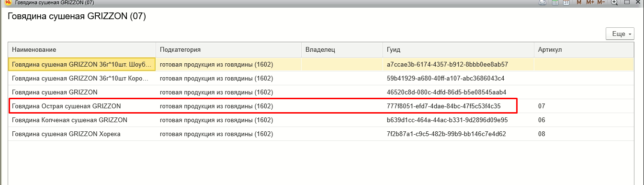This screenshot has height=185, width=644.
Task: Maximize the window
Action: click(x=627, y=2)
